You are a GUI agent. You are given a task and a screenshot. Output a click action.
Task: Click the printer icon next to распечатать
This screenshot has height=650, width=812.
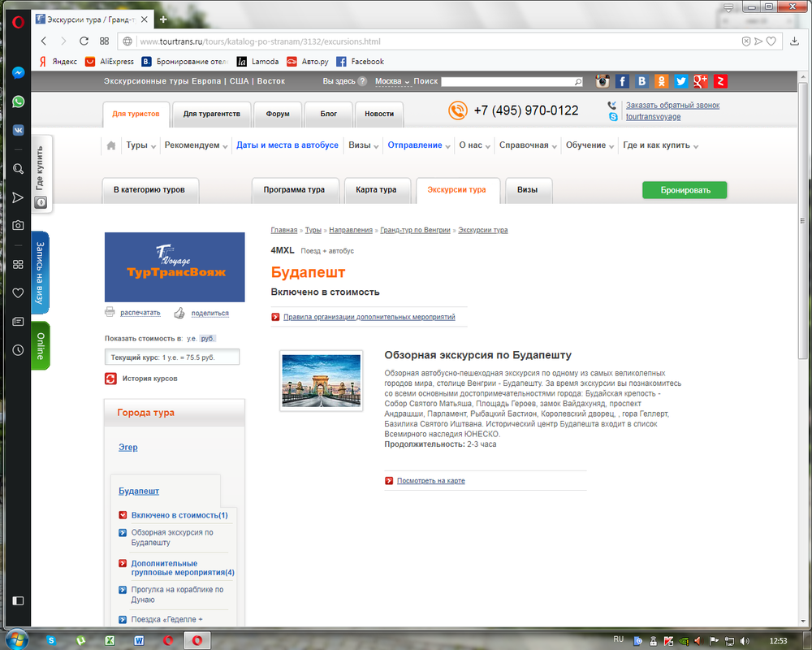pos(110,312)
